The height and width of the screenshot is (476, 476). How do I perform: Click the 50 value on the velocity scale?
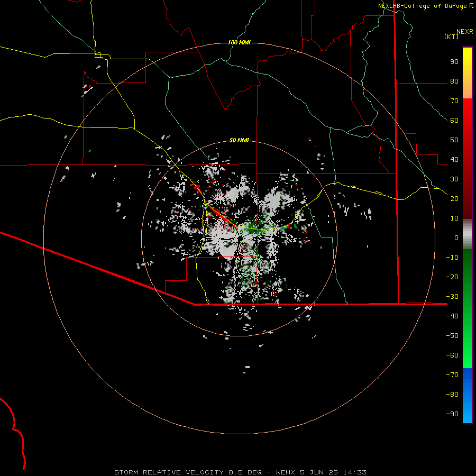tap(454, 140)
